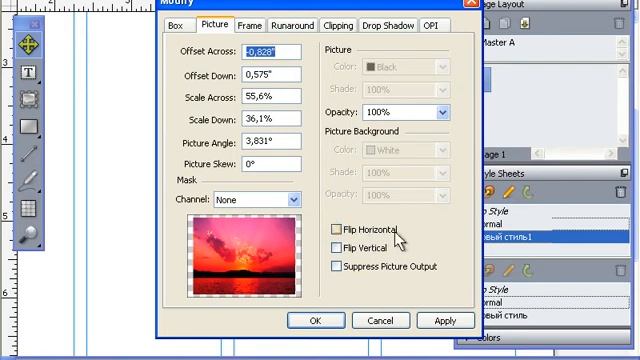
Task: Click the Style Sheets panel menu icon
Action: tap(624, 173)
